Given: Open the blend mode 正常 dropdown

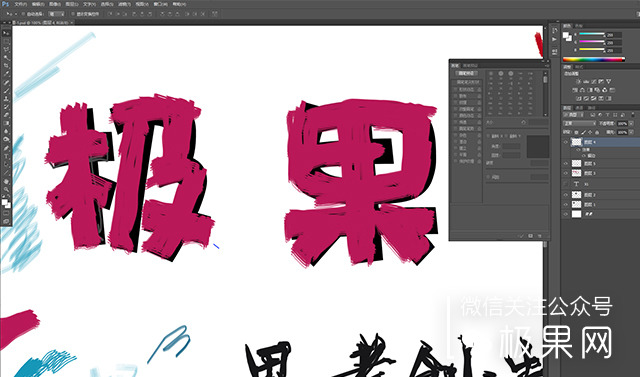Looking at the screenshot, I should point(580,123).
